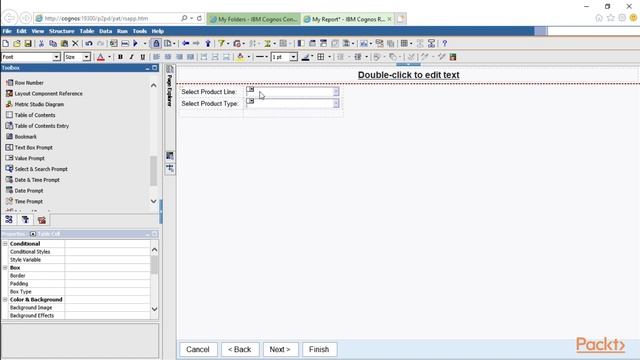Viewport: 640px width, 360px height.
Task: Open the Tools menu
Action: point(140,31)
